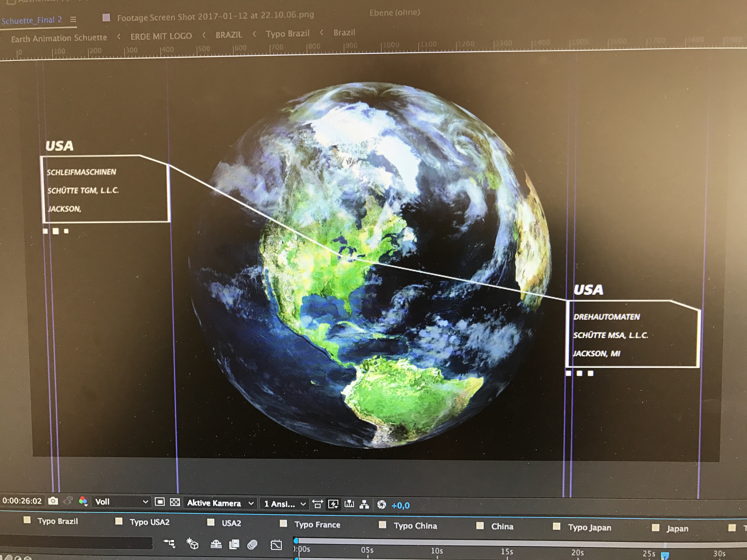Viewport: 747px width, 560px height.
Task: Enable motion blur switch in timeline
Action: pyautogui.click(x=252, y=544)
